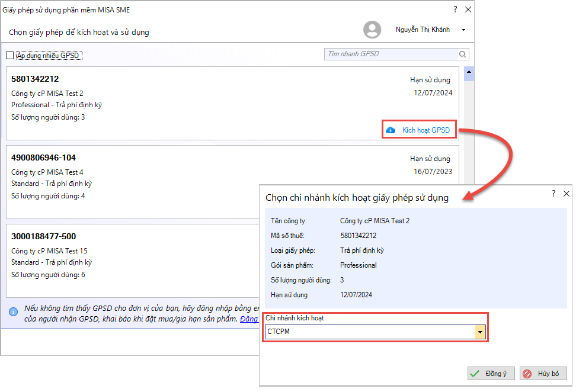Click the license list scrollbar up arrow
The image size is (576, 392).
point(469,75)
